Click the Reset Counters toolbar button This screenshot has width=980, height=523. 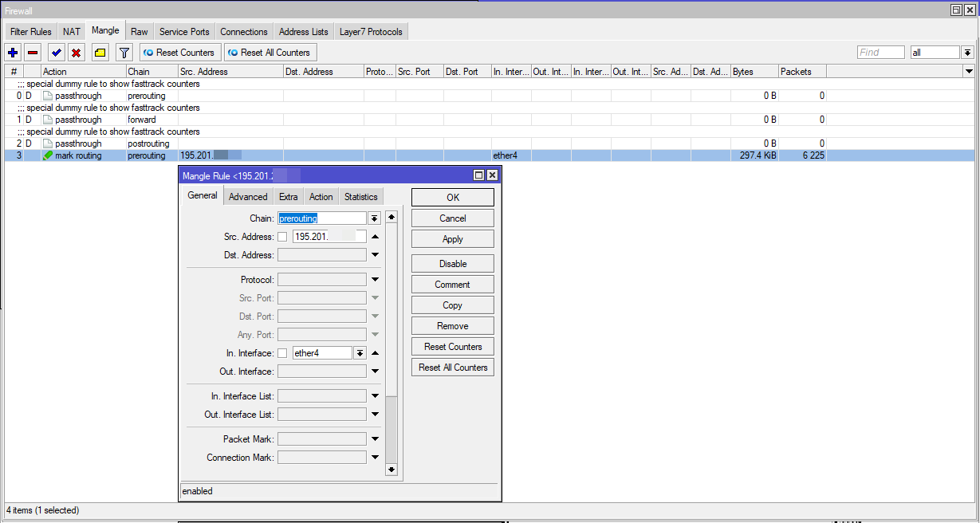coord(179,53)
